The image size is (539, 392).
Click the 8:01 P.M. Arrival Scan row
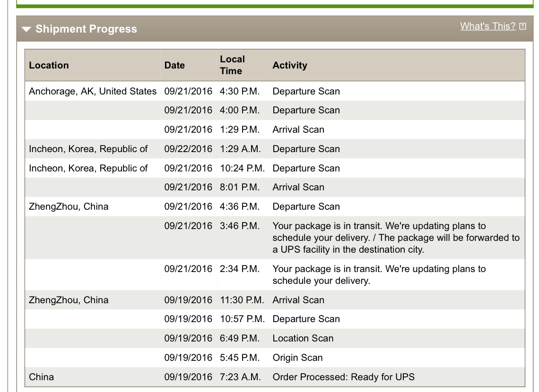click(x=275, y=187)
